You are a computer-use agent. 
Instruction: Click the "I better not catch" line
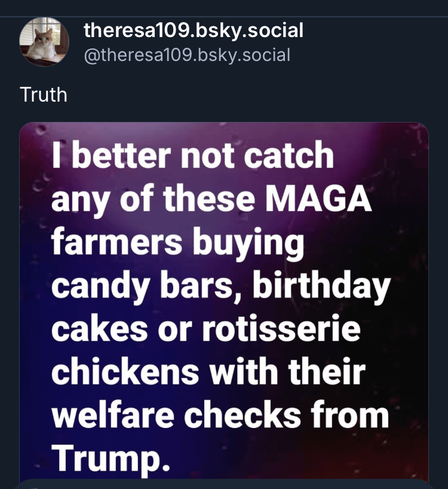(x=192, y=156)
